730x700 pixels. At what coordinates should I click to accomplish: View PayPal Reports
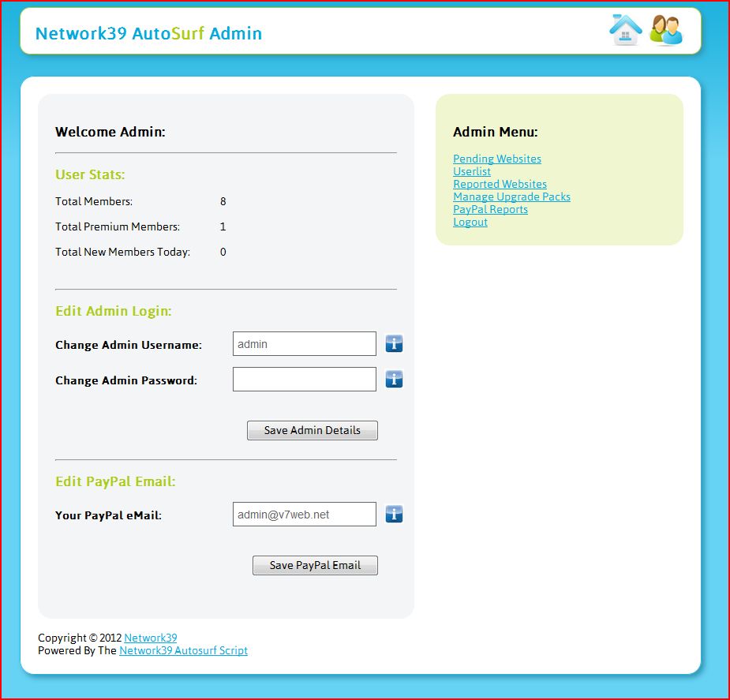490,209
